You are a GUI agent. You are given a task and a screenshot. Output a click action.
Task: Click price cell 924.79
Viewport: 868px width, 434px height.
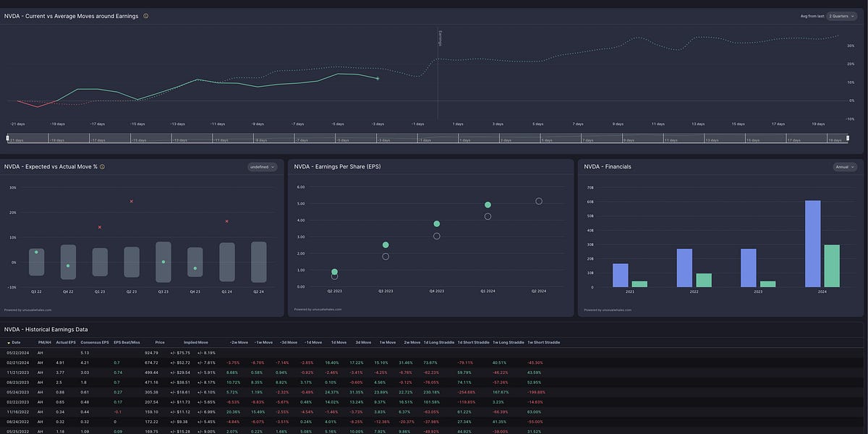151,353
